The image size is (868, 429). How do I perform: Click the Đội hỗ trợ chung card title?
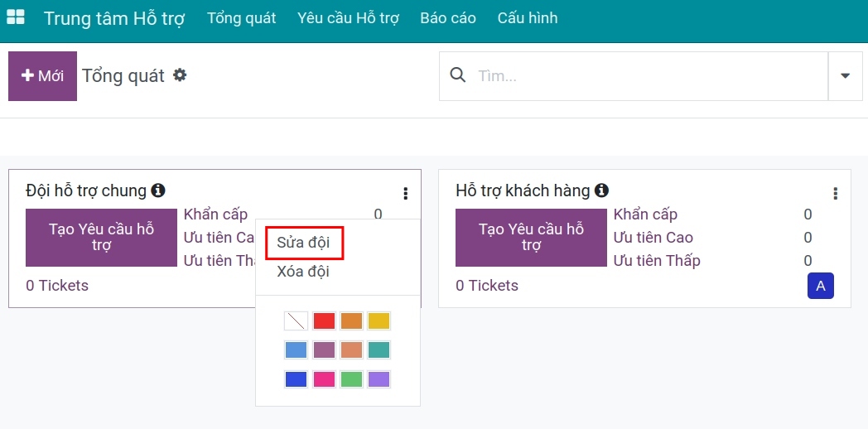(86, 191)
